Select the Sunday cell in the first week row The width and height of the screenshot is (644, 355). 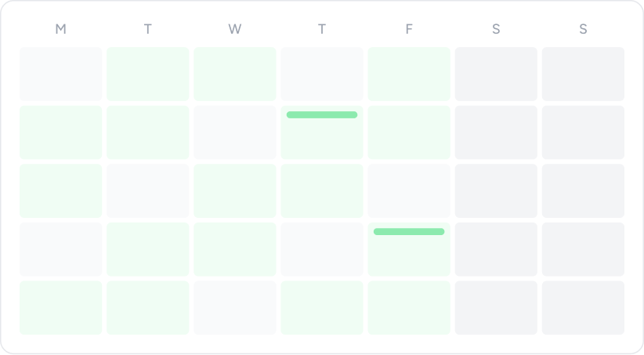(x=583, y=74)
